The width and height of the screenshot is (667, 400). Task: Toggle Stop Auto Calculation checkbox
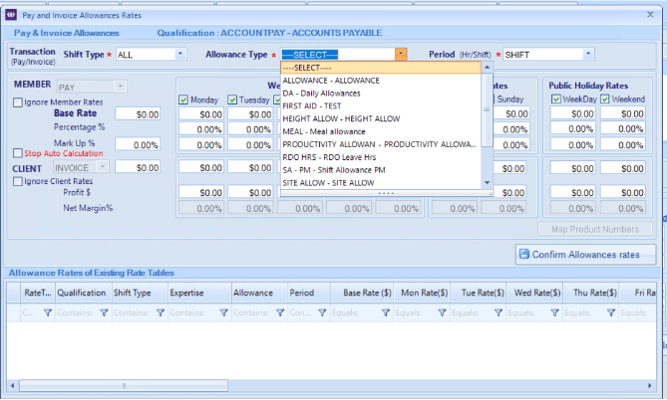[17, 153]
